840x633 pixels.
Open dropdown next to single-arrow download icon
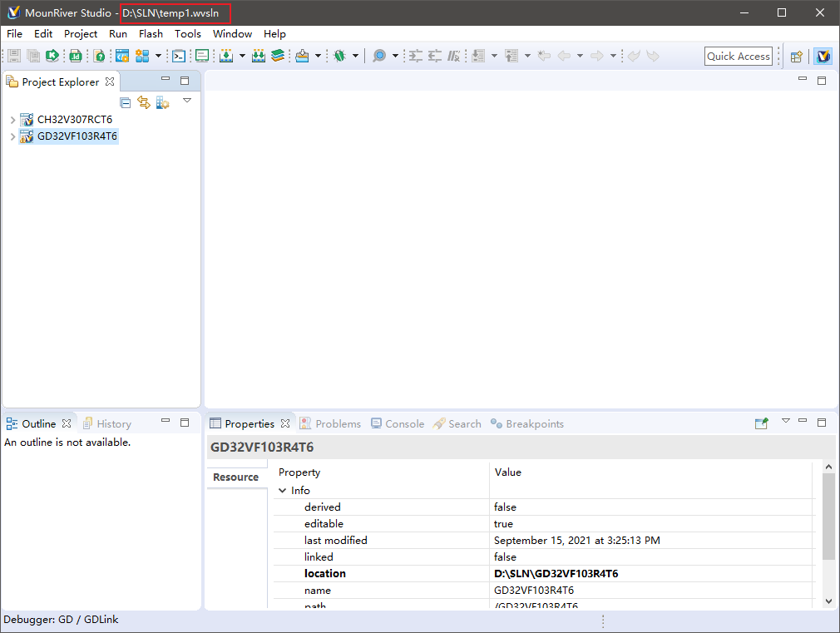coord(242,56)
